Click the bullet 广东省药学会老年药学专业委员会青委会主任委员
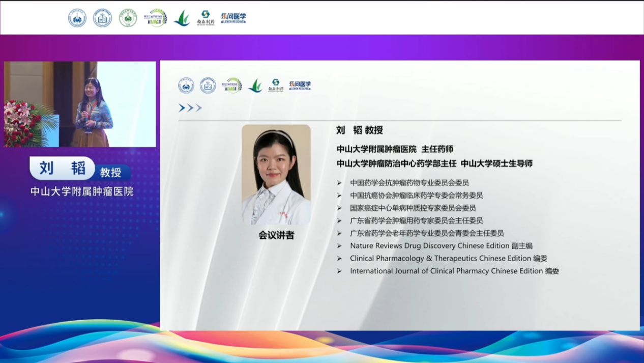 tap(427, 233)
